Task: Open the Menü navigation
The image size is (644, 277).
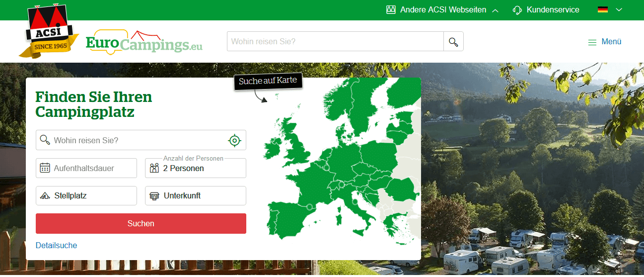Action: click(x=605, y=42)
